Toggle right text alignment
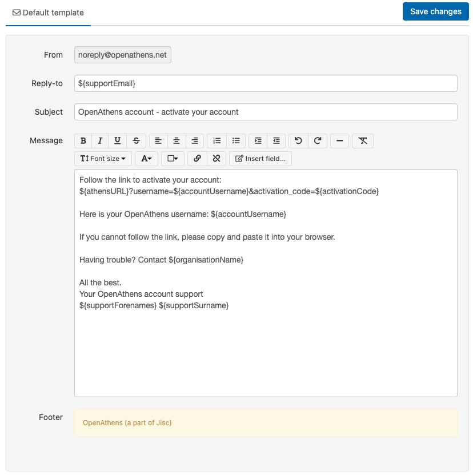 (x=195, y=141)
